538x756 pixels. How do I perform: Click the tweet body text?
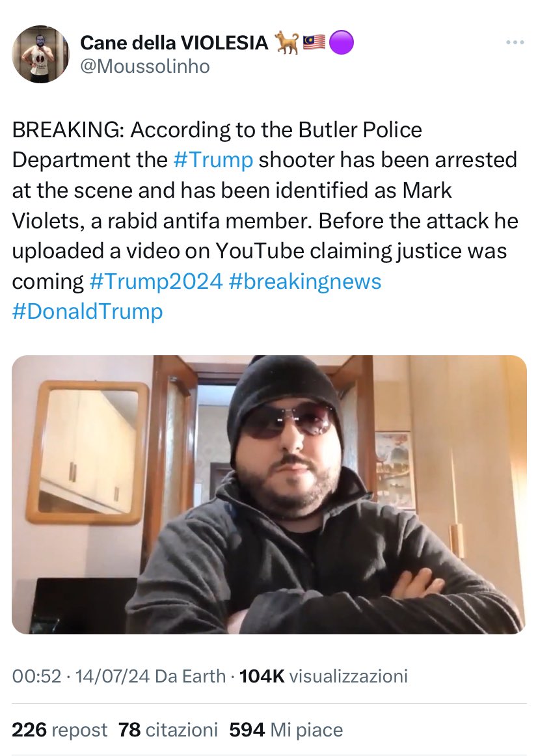point(265,221)
